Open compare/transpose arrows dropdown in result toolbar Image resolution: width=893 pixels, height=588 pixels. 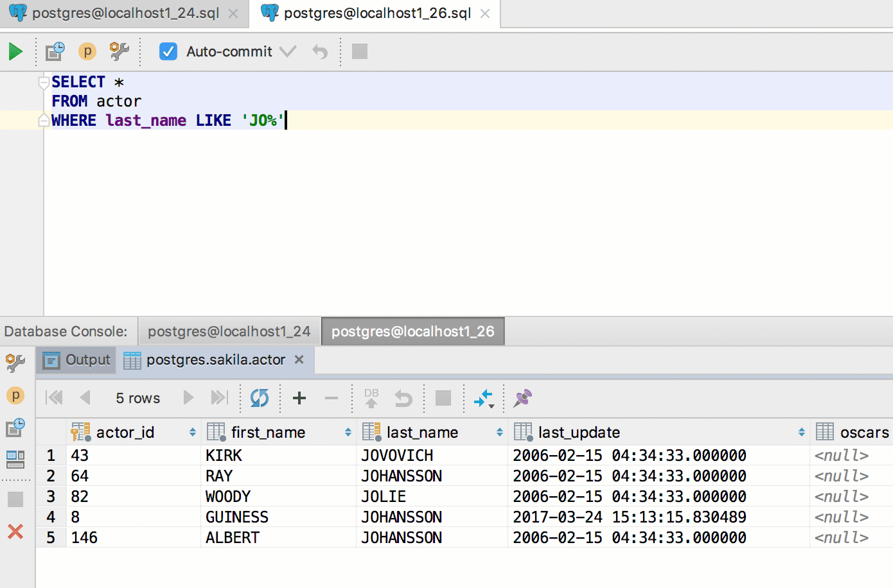(x=484, y=399)
